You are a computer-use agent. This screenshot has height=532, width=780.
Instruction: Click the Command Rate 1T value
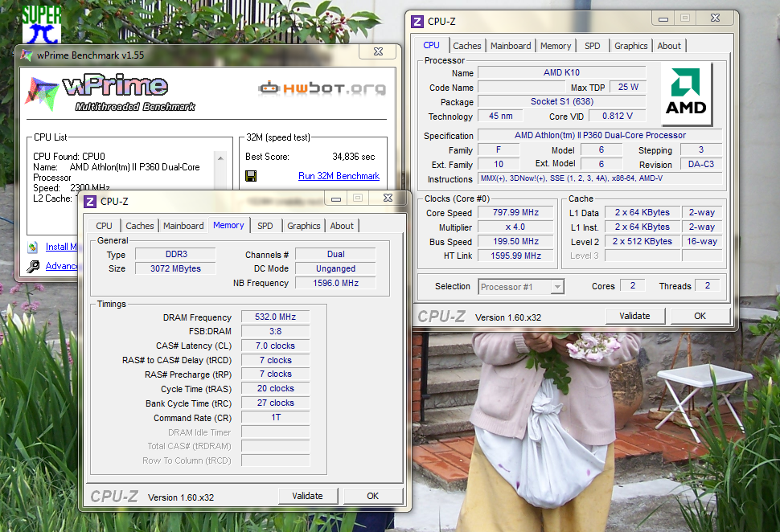coord(275,418)
